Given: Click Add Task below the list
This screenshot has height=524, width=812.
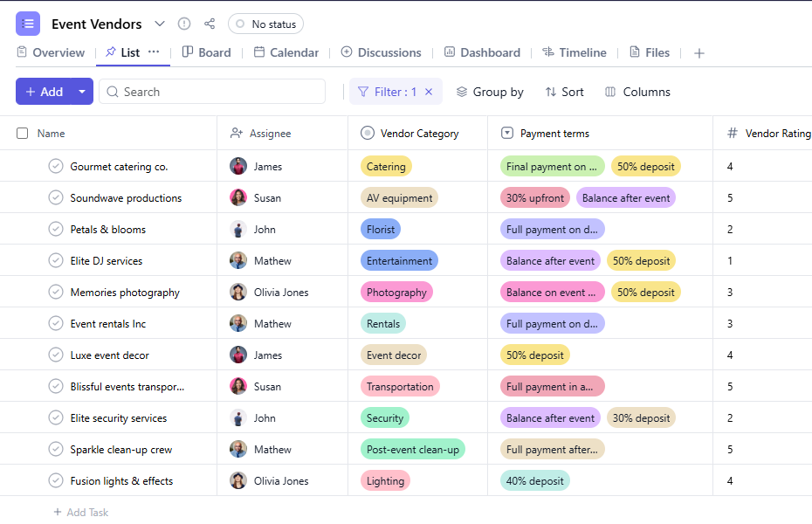Looking at the screenshot, I should pos(81,512).
